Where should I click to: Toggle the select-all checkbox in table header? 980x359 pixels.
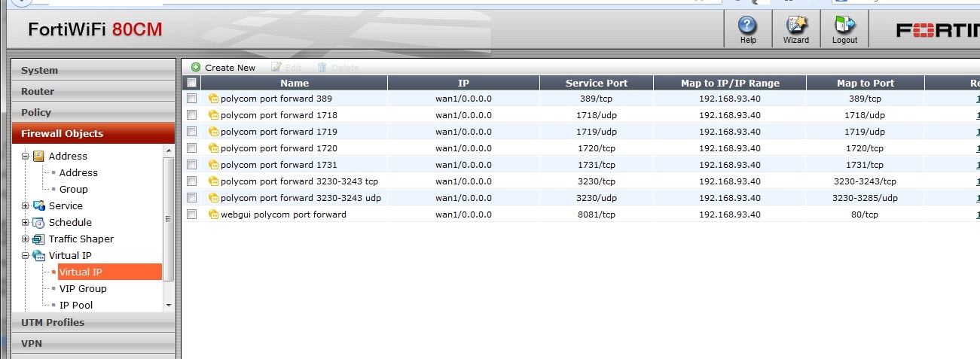(192, 83)
